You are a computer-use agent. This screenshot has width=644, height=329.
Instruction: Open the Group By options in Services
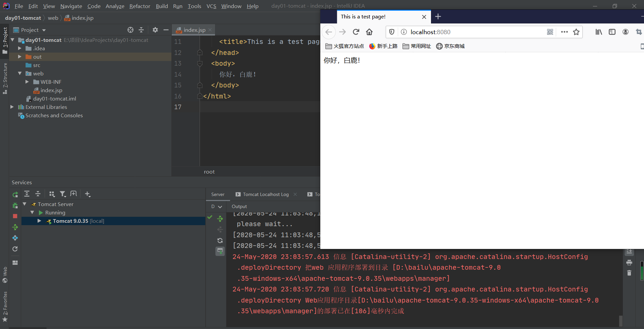(x=52, y=194)
